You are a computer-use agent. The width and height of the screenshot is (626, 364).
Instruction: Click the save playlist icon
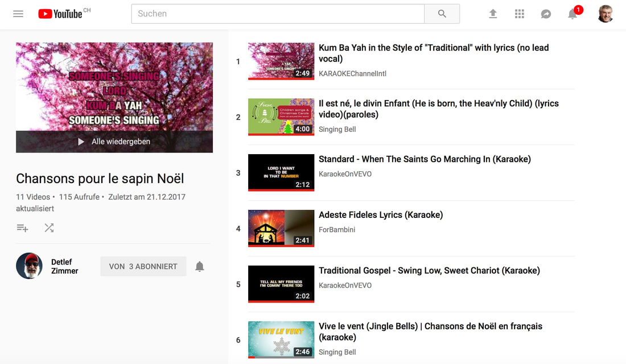pos(22,228)
